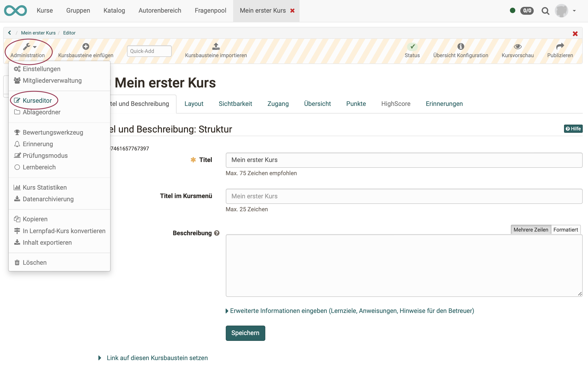
Task: Open Kurse in top navigation
Action: 45,11
